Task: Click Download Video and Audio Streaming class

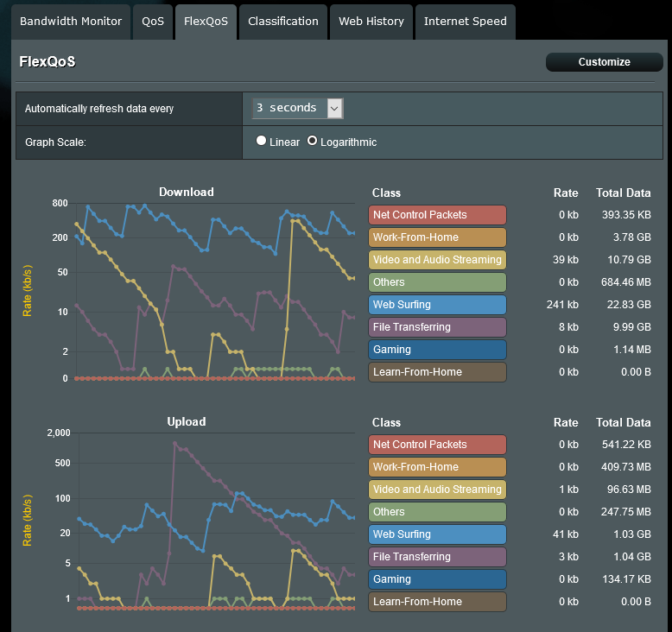Action: (437, 260)
